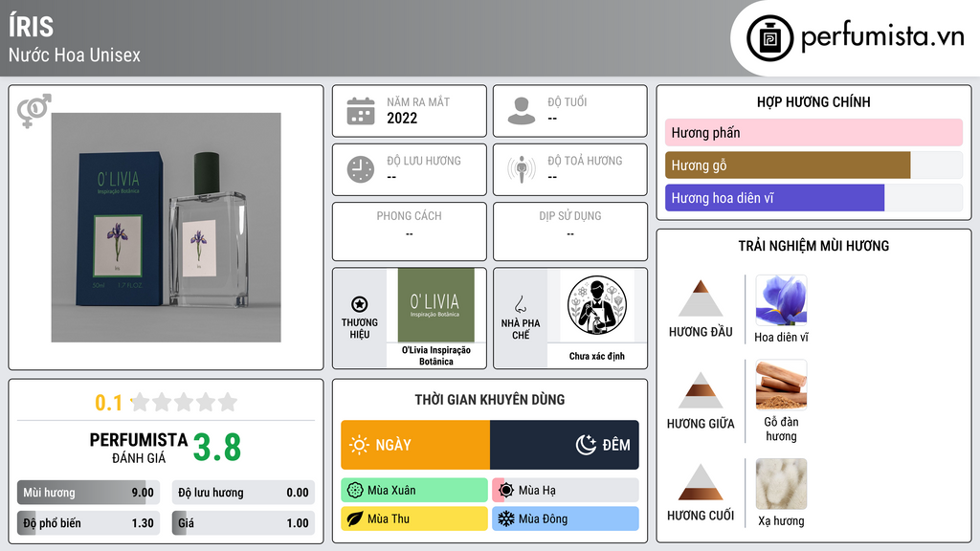Click the Mùa Thu season chip
980x551 pixels.
tap(414, 518)
